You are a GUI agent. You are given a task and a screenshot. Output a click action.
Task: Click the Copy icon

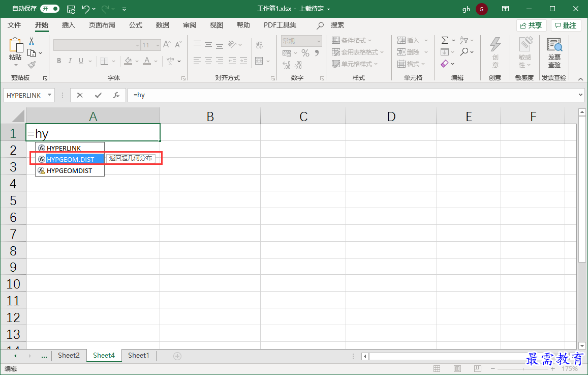(x=32, y=53)
